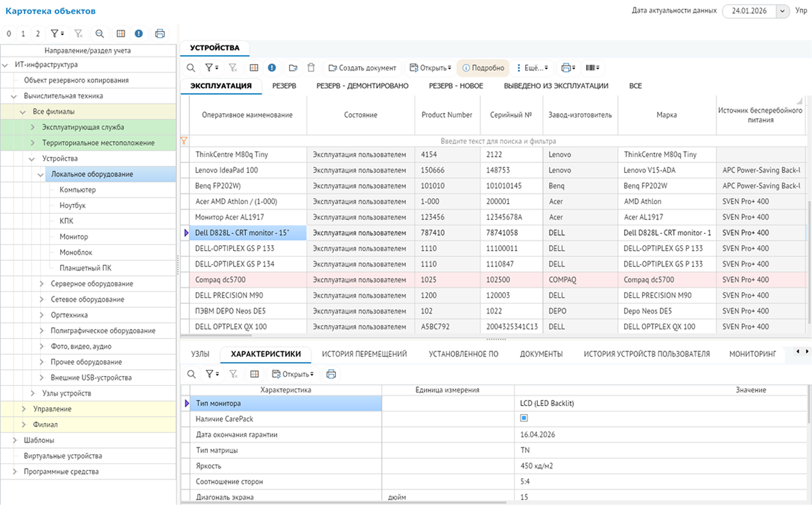Select the Compaq dc5700 row name cell
Viewport: 812px width, 505px height.
pyautogui.click(x=248, y=280)
